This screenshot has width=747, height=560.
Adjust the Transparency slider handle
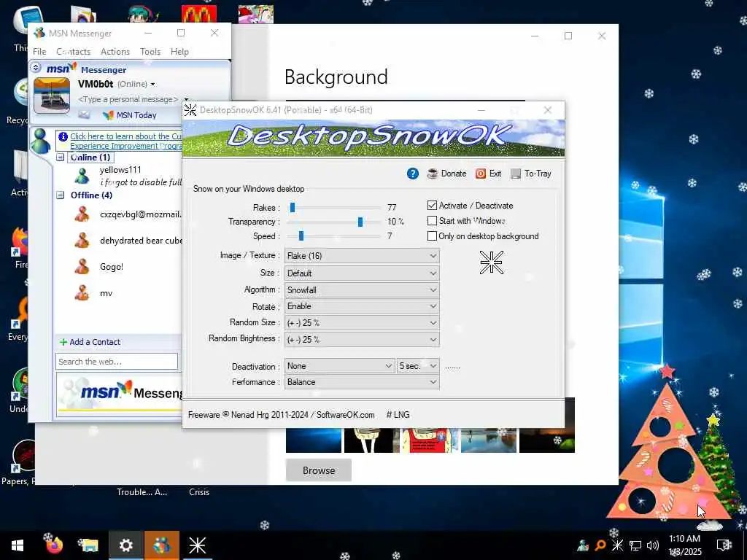tap(360, 222)
